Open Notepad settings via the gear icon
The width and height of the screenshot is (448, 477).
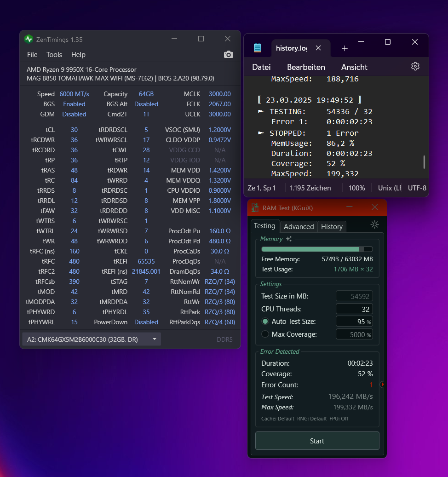point(415,66)
